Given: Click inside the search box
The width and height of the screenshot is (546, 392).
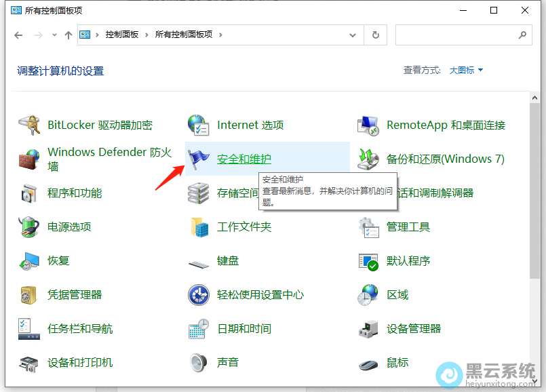Looking at the screenshot, I should [x=461, y=35].
